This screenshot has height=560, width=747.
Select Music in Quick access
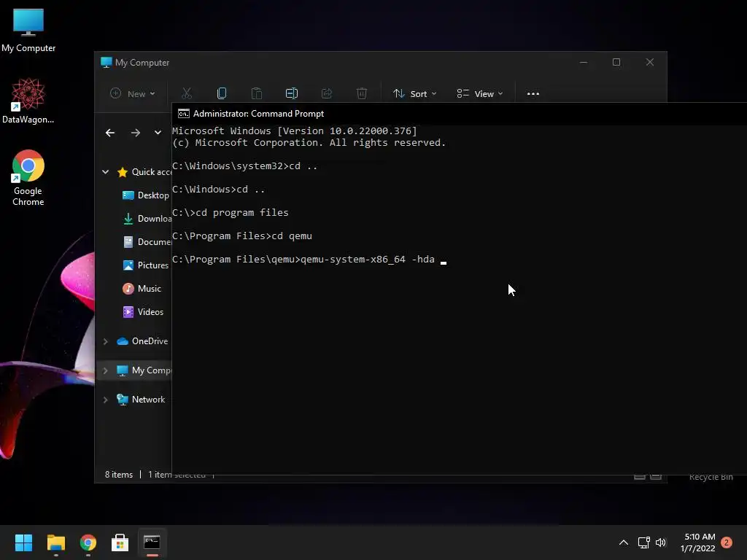142,289
